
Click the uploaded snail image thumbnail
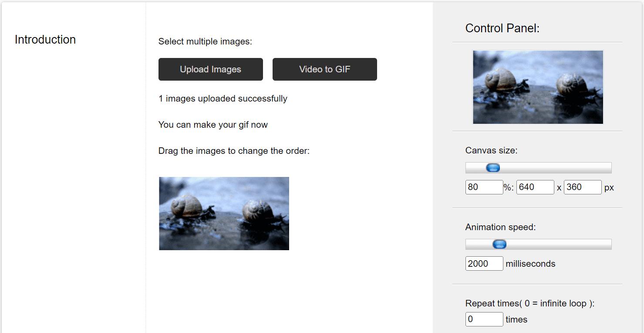click(224, 214)
